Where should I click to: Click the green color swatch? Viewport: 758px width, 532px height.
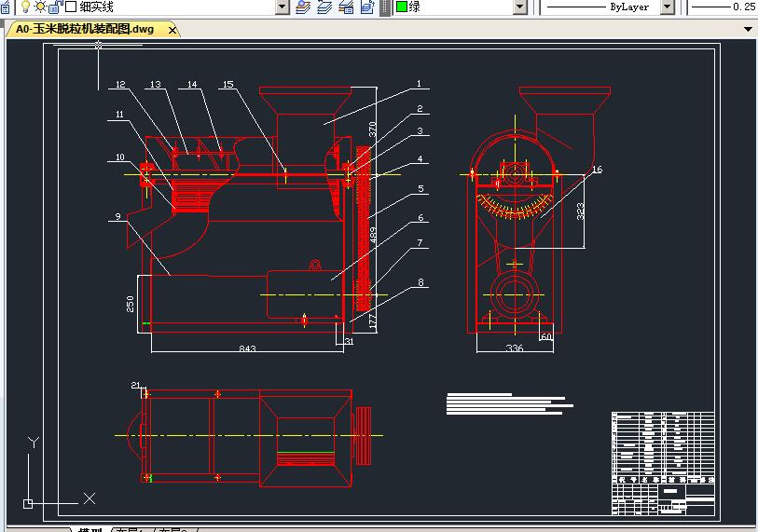coord(402,7)
